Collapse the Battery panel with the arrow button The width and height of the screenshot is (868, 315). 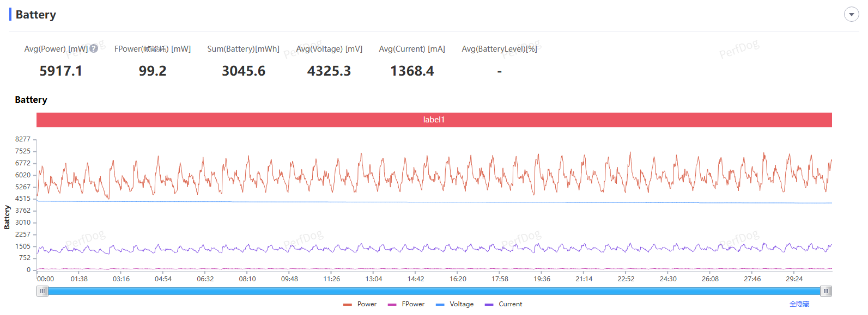pos(851,15)
